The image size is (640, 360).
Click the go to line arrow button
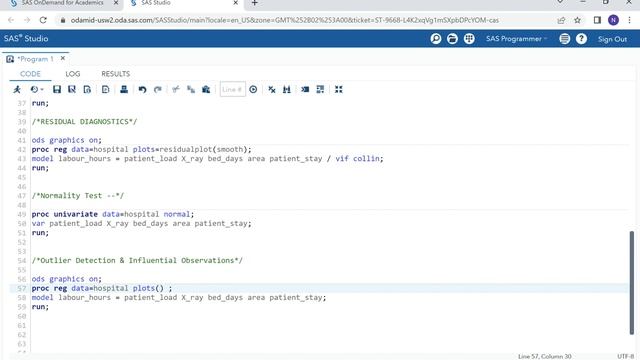253,89
